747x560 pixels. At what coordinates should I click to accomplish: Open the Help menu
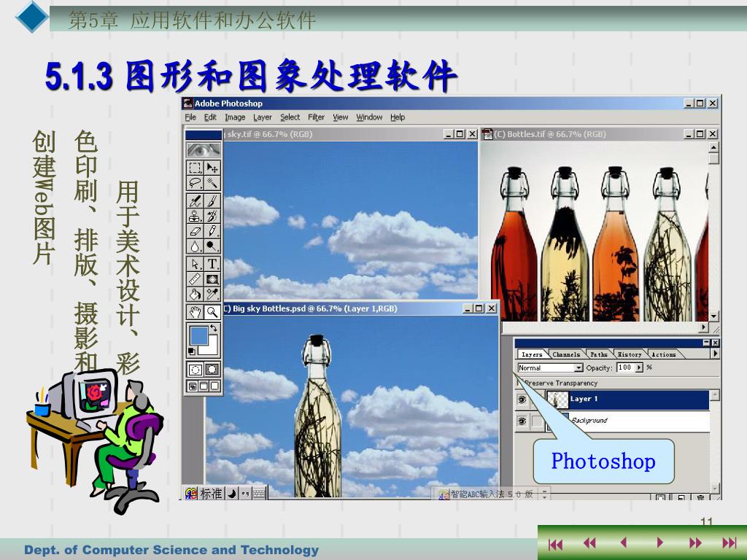398,117
